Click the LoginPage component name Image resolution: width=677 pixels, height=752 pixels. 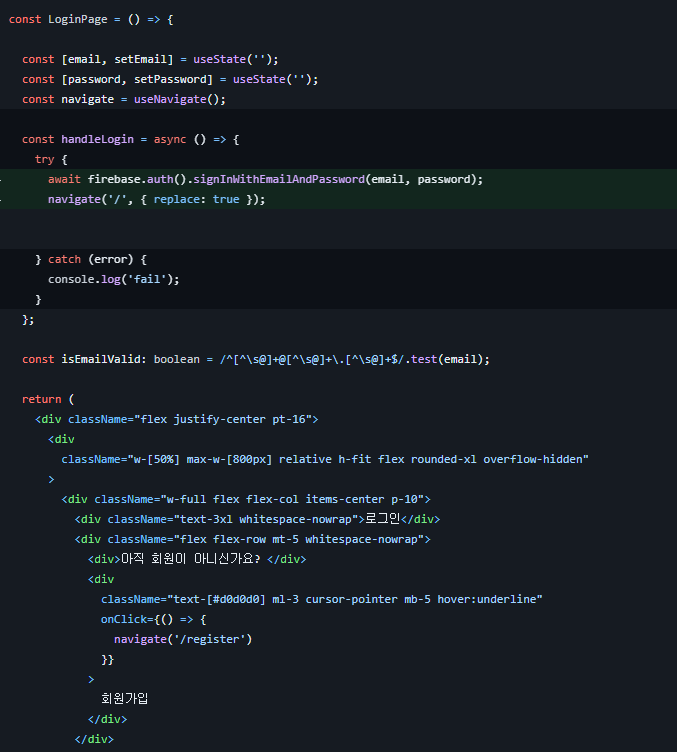pos(78,20)
